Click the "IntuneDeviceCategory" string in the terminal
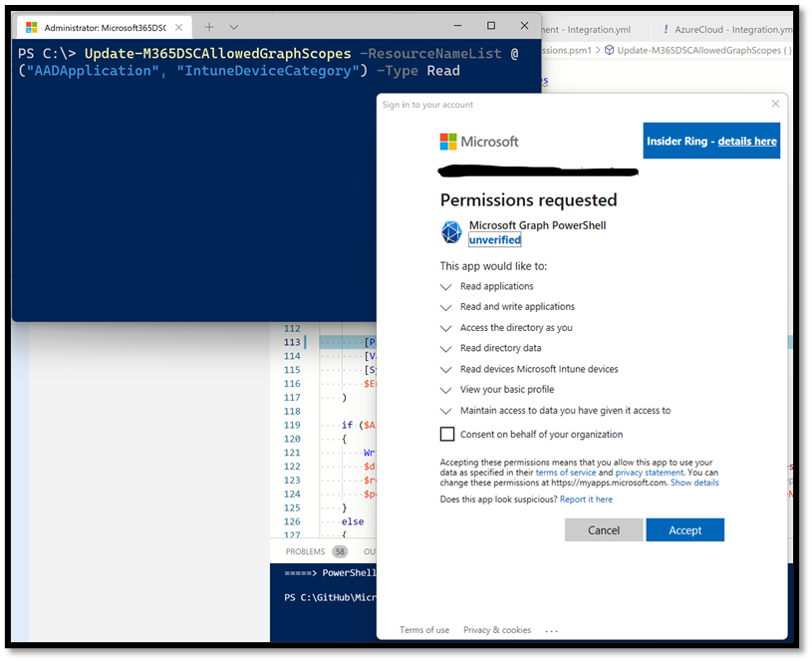The image size is (812, 661). [x=268, y=71]
